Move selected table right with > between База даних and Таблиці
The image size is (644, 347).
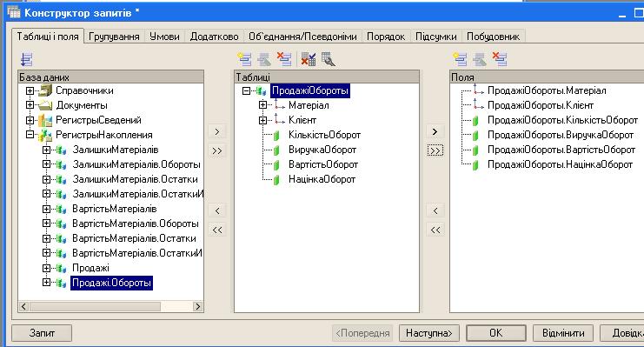[x=217, y=131]
